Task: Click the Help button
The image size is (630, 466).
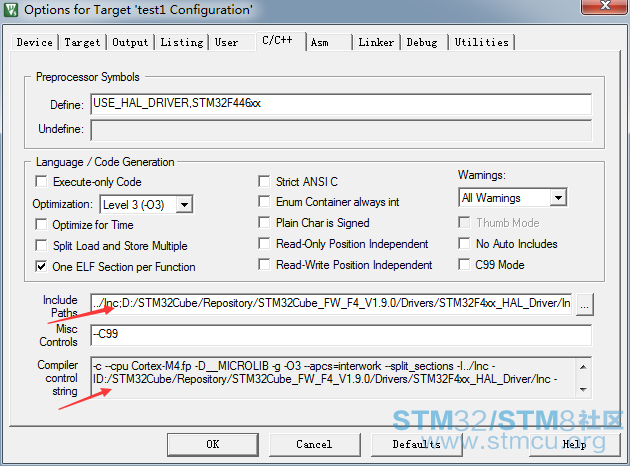Action: click(575, 444)
